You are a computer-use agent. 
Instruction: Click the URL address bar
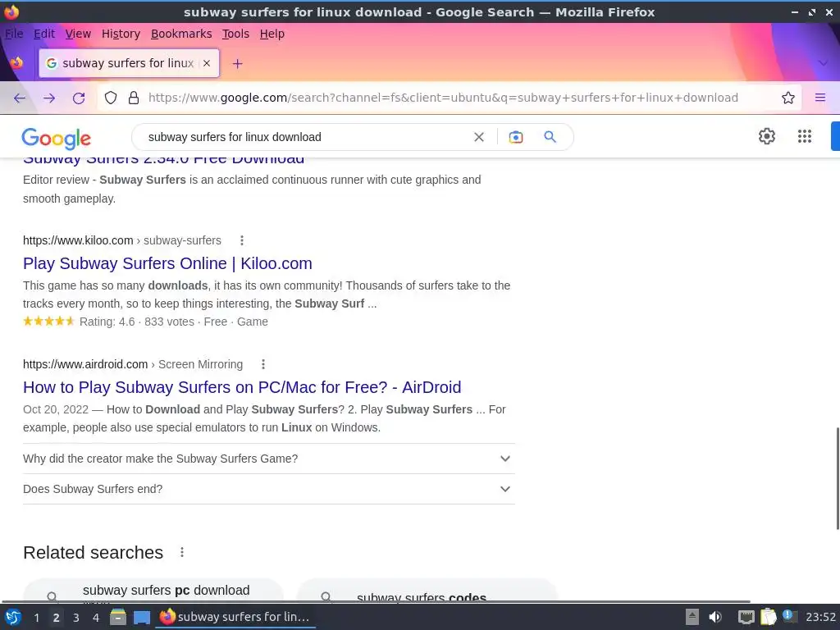pos(443,98)
